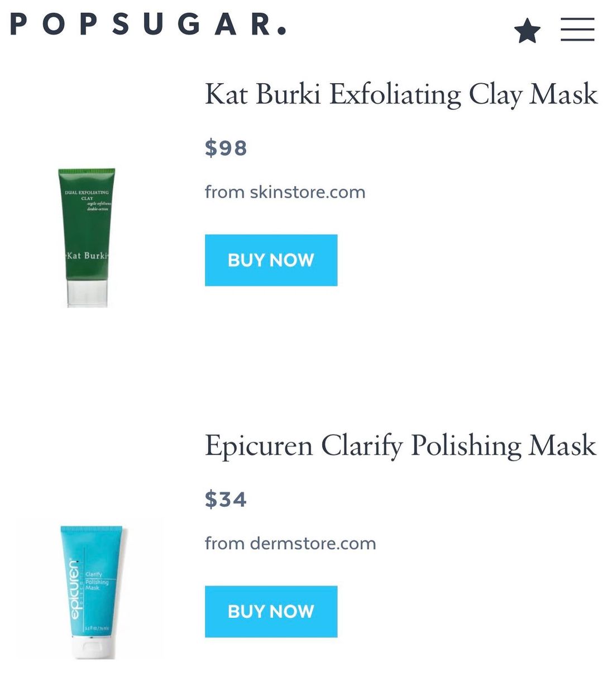
Task: Open the green Kat Burki tube image
Action: point(87,237)
